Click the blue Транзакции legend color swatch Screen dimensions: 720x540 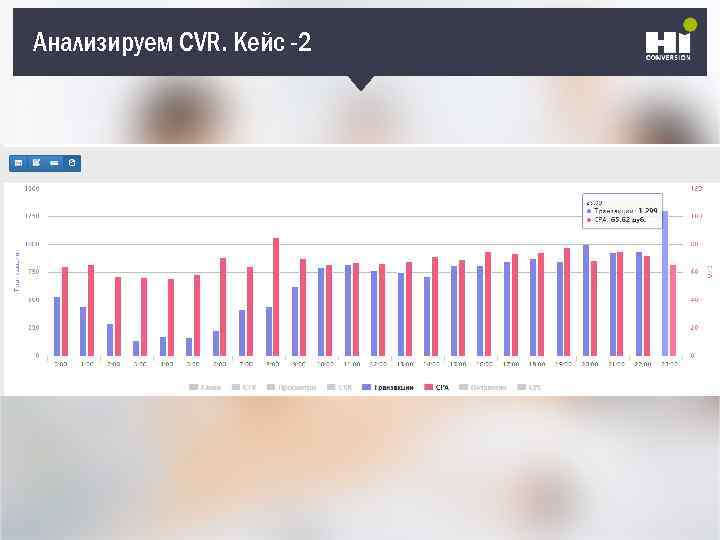point(366,388)
